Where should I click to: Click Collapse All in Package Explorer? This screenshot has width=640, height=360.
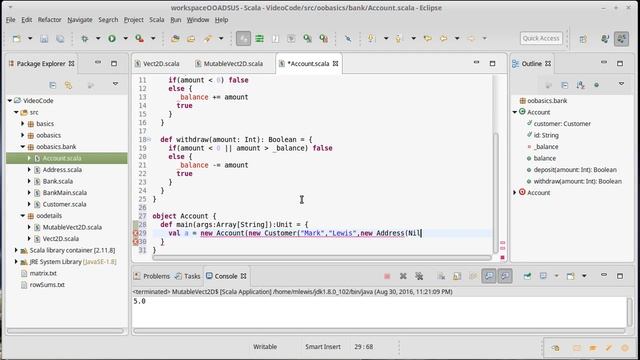click(53, 85)
